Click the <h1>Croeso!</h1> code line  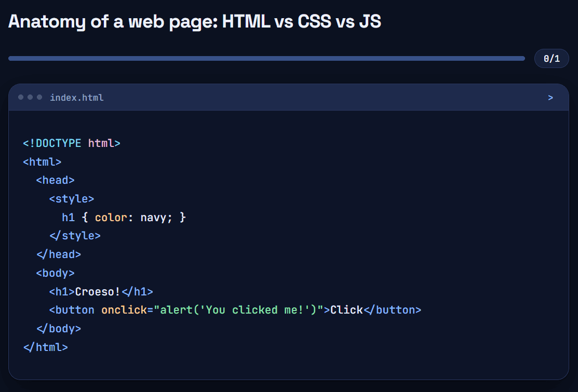click(x=101, y=292)
